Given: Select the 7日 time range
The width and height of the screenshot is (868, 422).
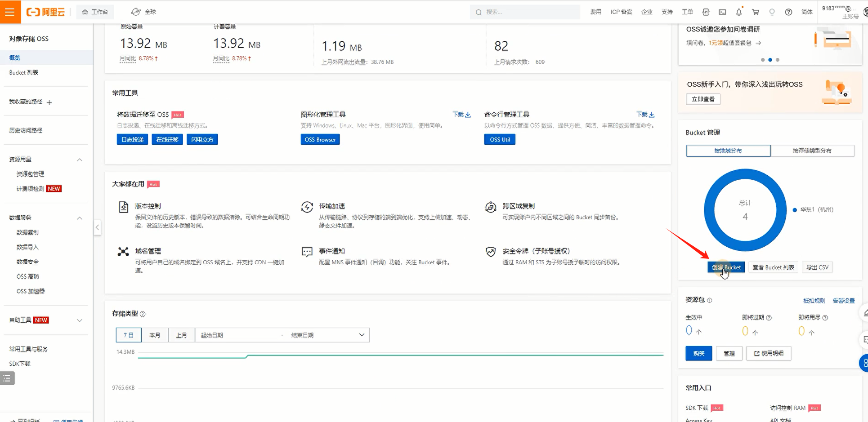Looking at the screenshot, I should [x=129, y=335].
